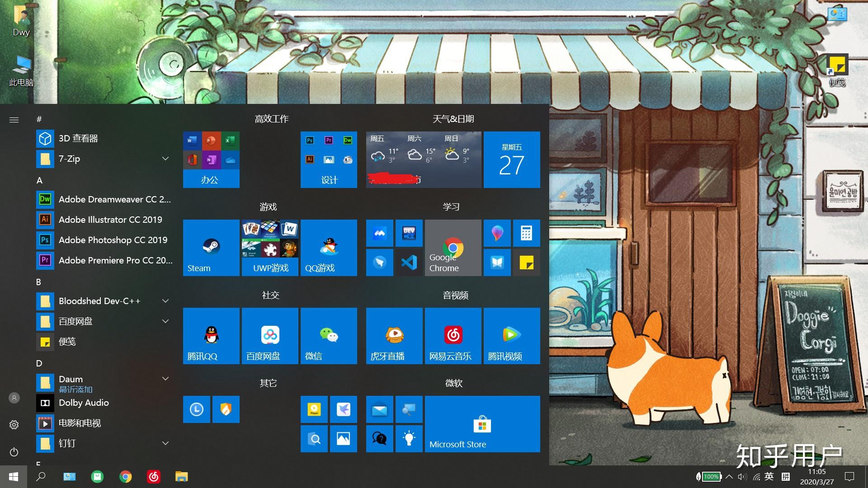Viewport: 868px width, 488px height.
Task: Show hidden tray icons chevron
Action: click(x=729, y=477)
